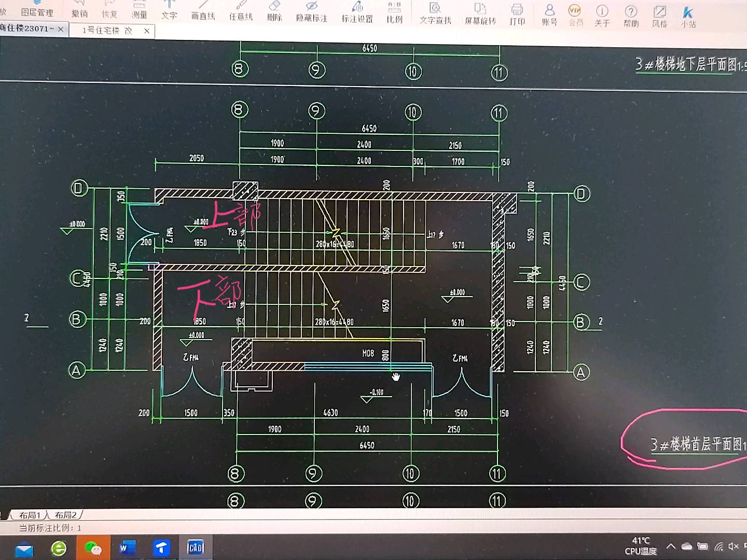Select the 任意线 freehand line tool

pyautogui.click(x=241, y=12)
